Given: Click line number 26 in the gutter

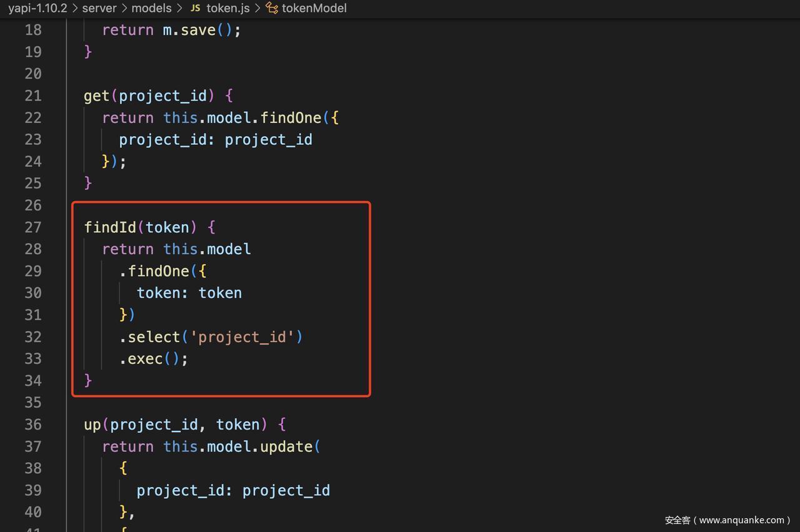Looking at the screenshot, I should point(33,205).
